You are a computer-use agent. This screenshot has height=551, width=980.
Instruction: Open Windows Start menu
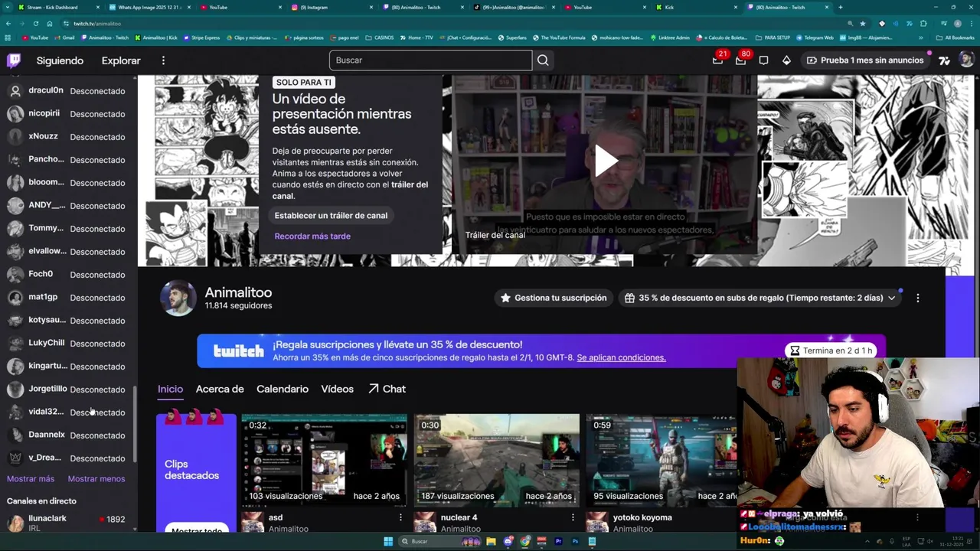[388, 541]
